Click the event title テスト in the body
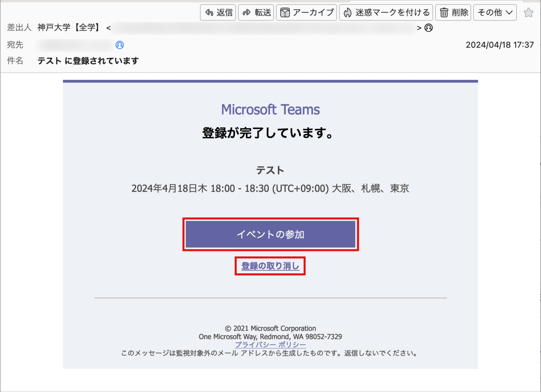This screenshot has width=541, height=392. [x=270, y=170]
